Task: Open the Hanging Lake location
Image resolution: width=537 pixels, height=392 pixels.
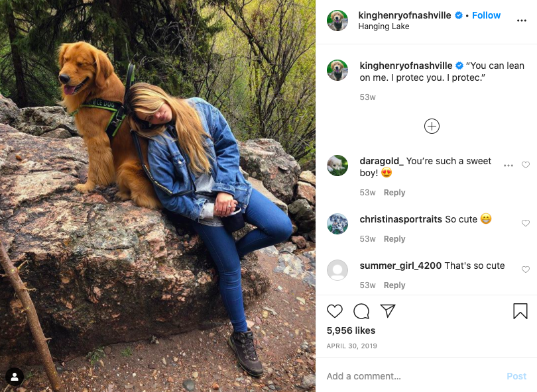Action: (384, 26)
